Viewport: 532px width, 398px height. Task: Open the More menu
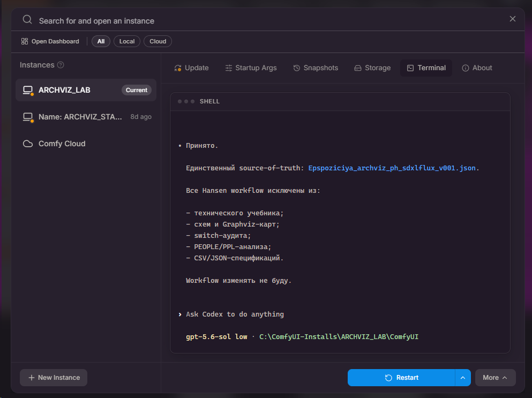coord(496,378)
